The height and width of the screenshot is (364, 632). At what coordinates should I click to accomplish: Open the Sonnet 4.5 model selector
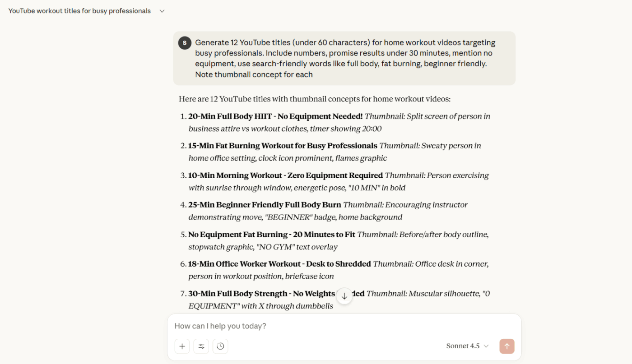point(467,346)
